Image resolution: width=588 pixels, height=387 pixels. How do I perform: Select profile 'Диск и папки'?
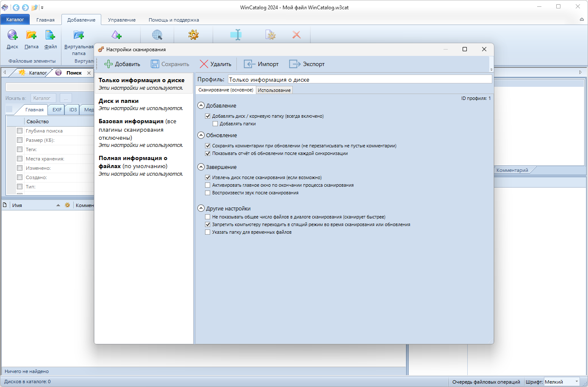(143, 104)
